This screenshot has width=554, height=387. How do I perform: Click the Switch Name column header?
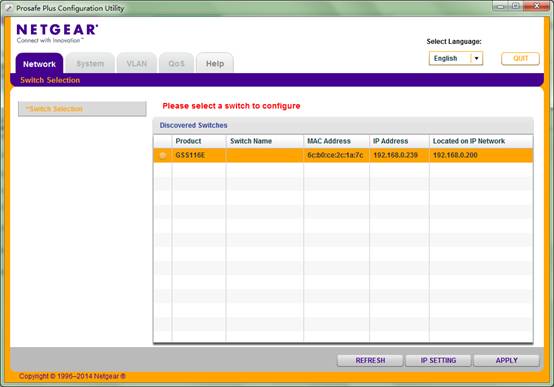coord(265,141)
